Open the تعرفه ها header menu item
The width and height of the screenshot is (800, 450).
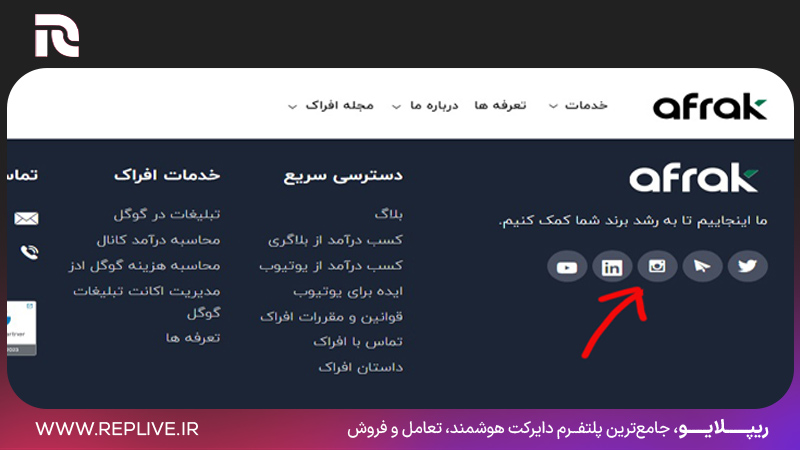(x=500, y=105)
